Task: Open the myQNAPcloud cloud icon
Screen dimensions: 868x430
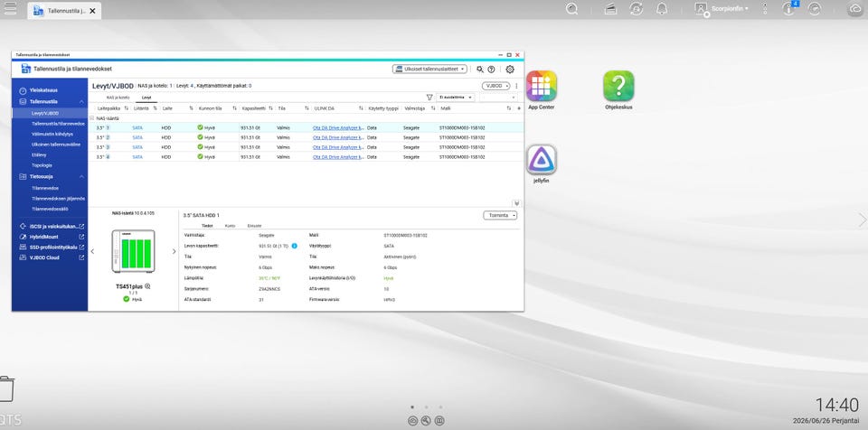Action: coord(856,9)
